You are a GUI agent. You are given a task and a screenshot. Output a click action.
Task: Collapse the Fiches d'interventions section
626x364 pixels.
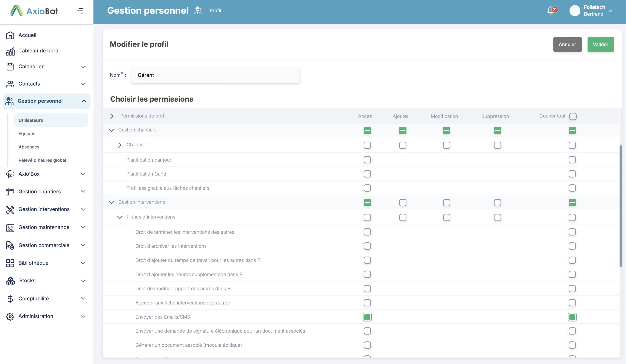click(x=120, y=217)
